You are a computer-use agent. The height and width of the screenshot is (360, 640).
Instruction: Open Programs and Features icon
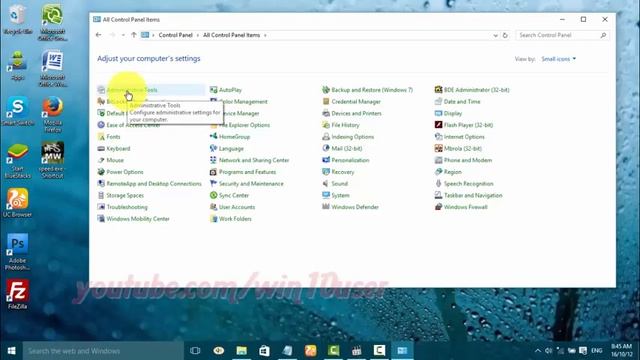click(213, 172)
